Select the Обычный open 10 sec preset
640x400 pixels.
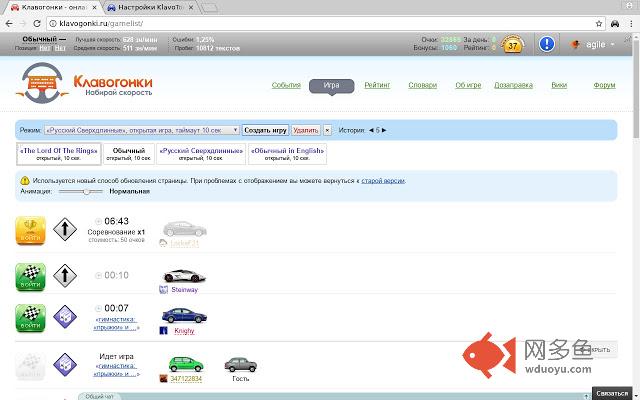[129, 154]
